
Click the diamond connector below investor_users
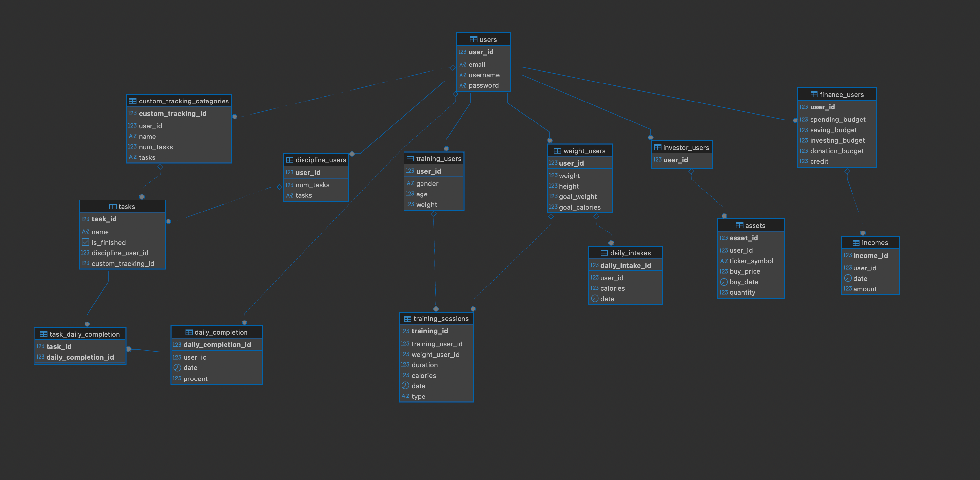(x=691, y=171)
